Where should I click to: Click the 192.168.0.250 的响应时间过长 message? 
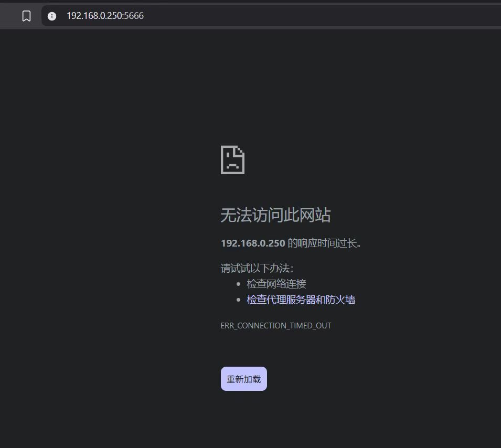(291, 243)
